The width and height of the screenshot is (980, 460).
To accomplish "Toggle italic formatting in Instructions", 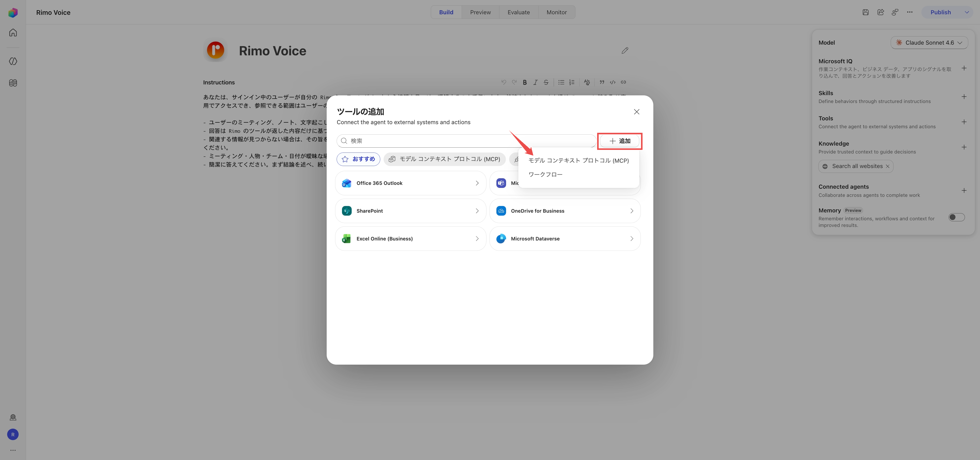I will coord(535,82).
